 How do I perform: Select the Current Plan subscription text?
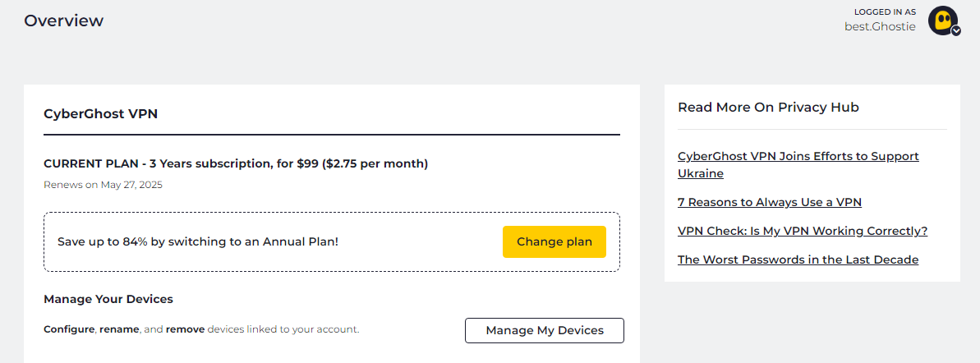(236, 163)
